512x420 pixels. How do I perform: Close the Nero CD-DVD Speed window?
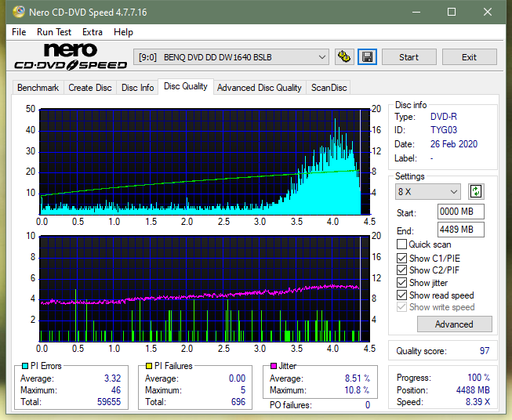click(488, 12)
